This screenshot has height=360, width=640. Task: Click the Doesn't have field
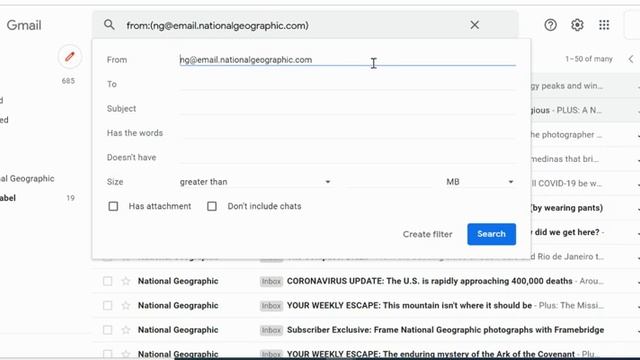(x=347, y=158)
